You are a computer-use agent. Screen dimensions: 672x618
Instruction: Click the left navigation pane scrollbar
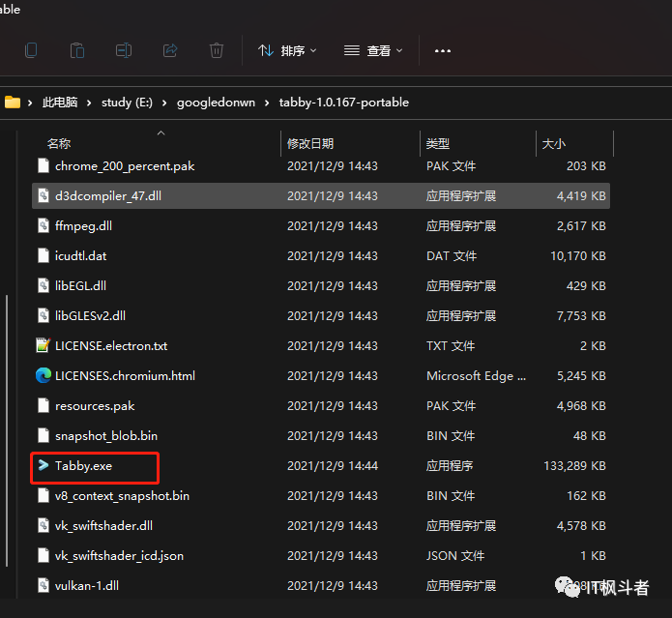pos(7,430)
